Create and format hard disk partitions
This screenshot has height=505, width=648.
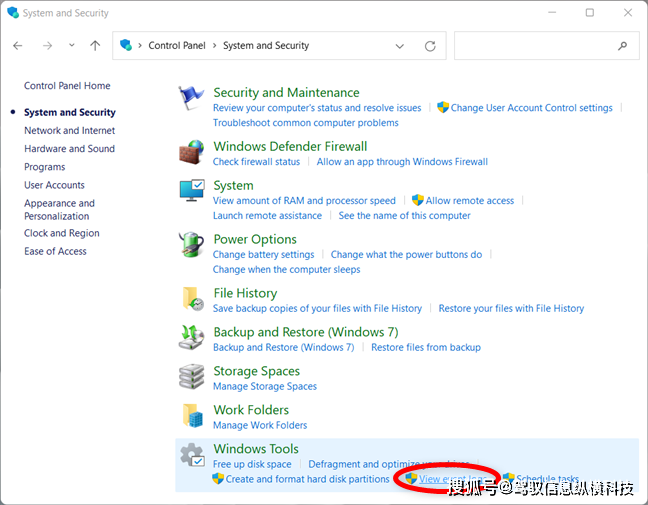pyautogui.click(x=307, y=479)
